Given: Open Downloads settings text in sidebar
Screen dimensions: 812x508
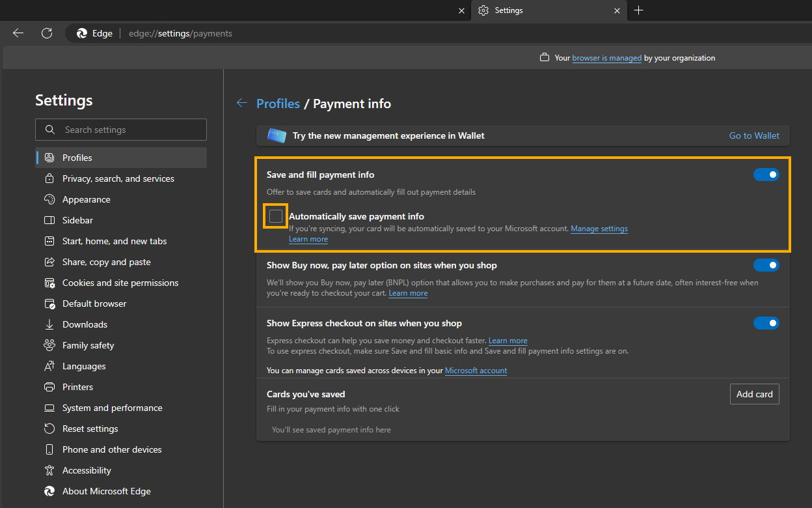Looking at the screenshot, I should point(85,324).
